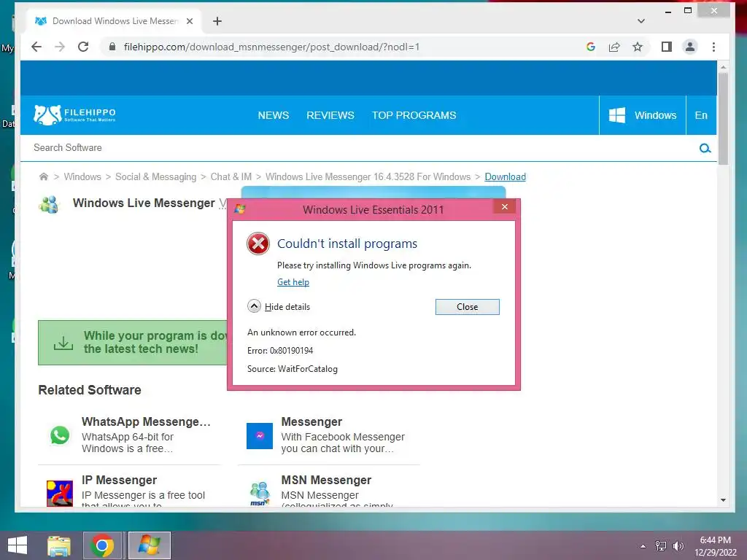Click the Close button in error dialog
The height and width of the screenshot is (560, 747).
[x=468, y=307]
